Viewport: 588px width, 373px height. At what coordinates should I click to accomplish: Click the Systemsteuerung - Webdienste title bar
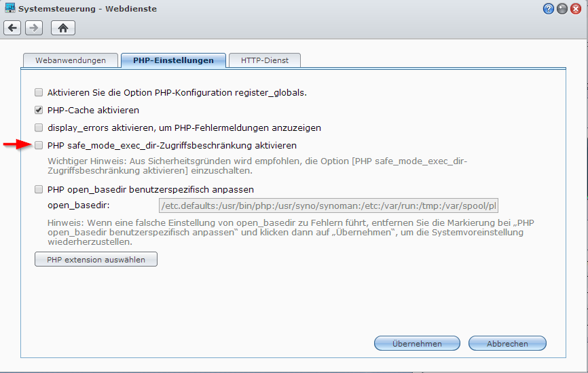[x=272, y=9]
